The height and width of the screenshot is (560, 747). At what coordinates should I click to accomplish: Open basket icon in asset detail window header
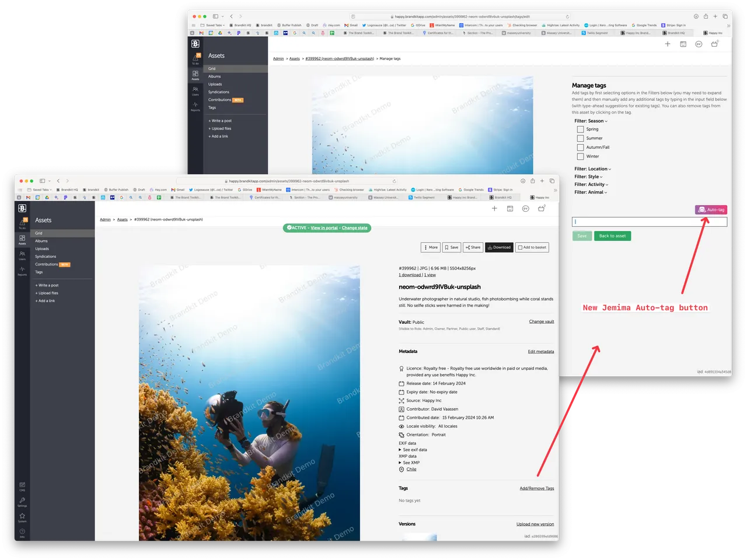(x=541, y=208)
